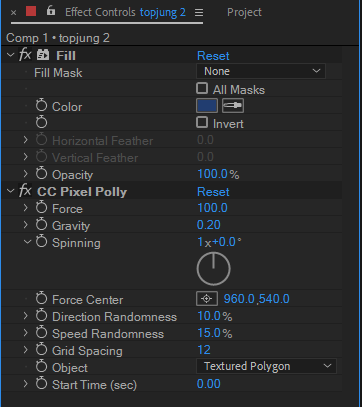Toggle the CC Pixel Polly fx switch
Image resolution: width=362 pixels, height=407 pixels.
(25, 191)
